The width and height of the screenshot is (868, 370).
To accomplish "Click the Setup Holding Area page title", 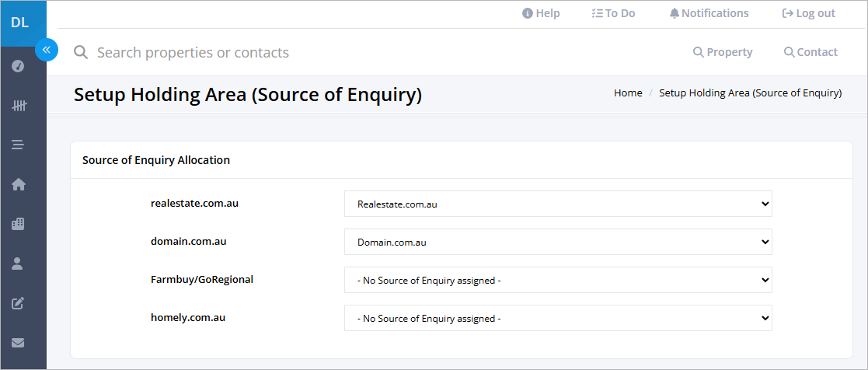I will (248, 95).
